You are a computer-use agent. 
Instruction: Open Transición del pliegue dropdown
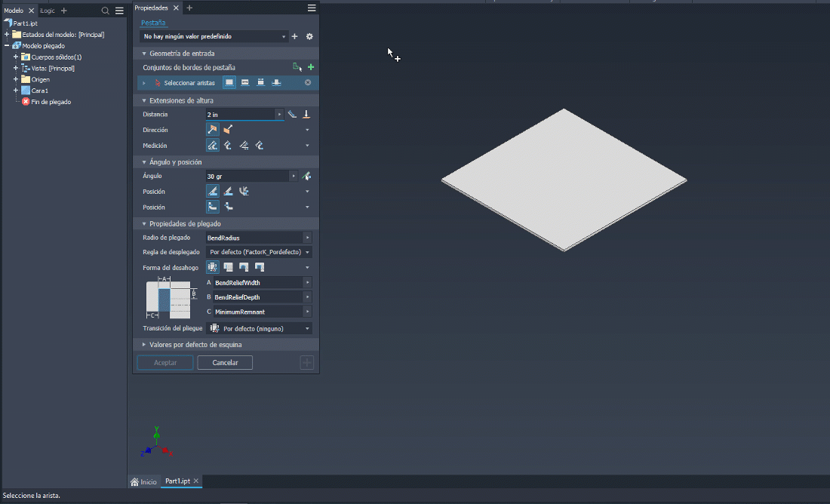coord(259,329)
